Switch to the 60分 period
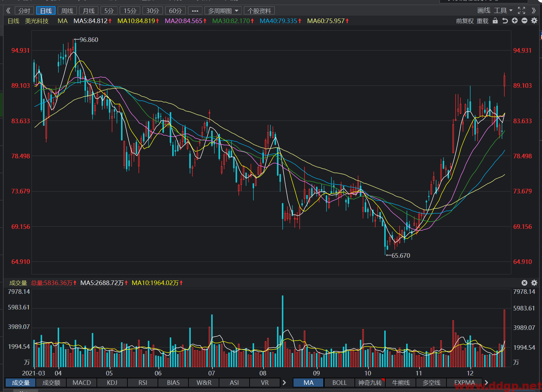Viewport: 542px width, 392px height. click(175, 11)
